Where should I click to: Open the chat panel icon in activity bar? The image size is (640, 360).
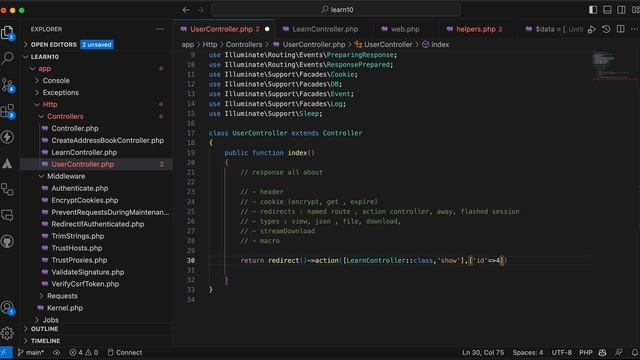(x=7, y=215)
